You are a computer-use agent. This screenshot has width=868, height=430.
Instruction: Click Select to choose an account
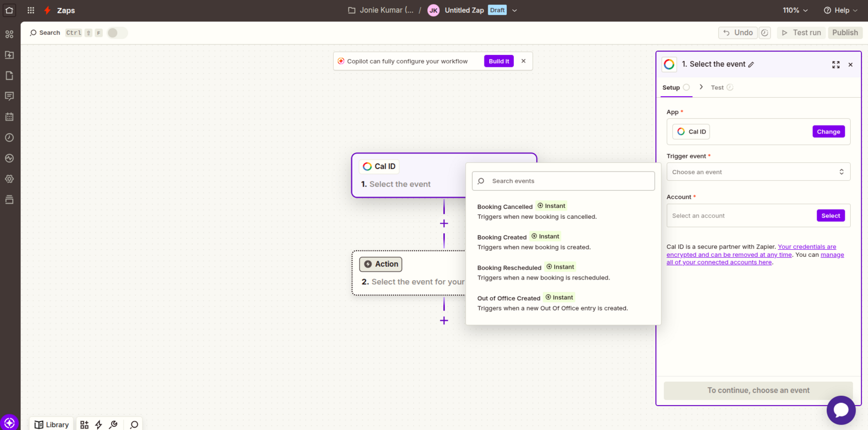click(831, 216)
